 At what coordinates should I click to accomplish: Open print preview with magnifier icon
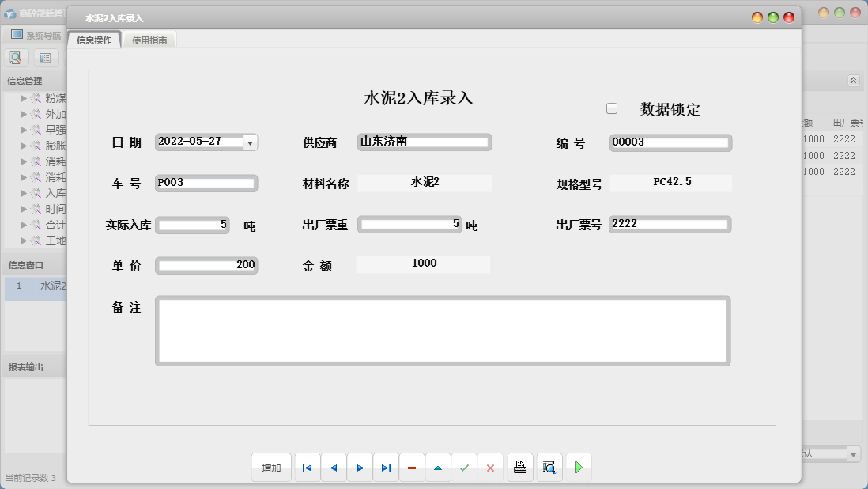(x=549, y=468)
